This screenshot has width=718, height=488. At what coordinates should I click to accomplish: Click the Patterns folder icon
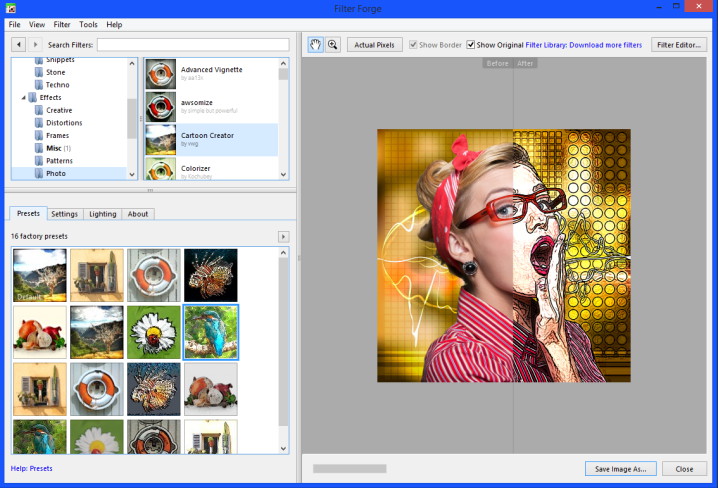click(39, 161)
